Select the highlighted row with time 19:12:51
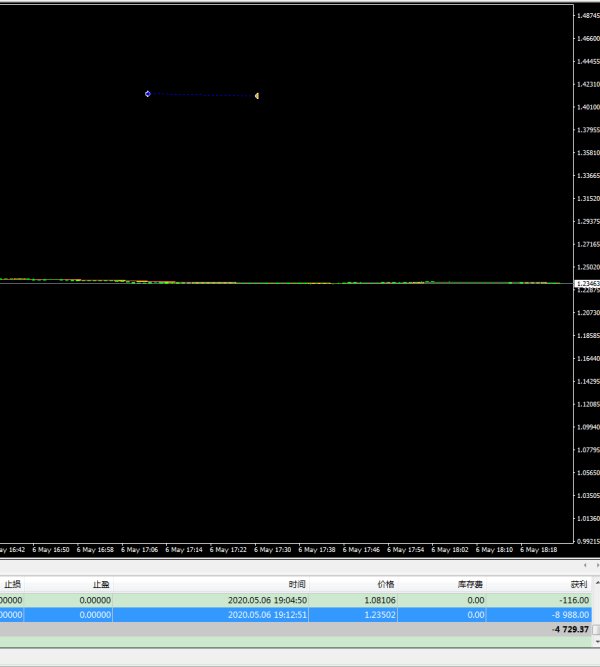Screen dimensions: 600x667 tap(267, 615)
